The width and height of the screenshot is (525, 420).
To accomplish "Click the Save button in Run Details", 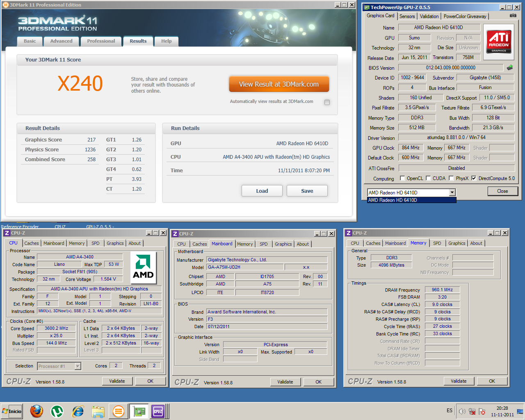I will (307, 191).
